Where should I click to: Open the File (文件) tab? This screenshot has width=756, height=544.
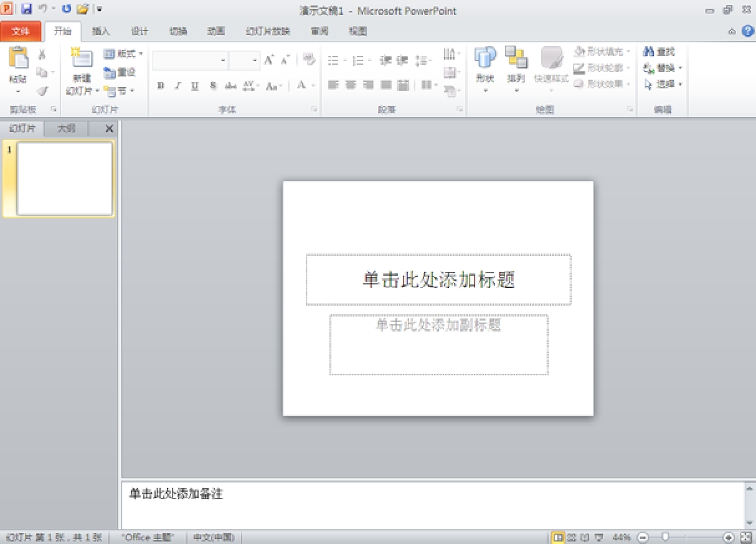point(21,31)
